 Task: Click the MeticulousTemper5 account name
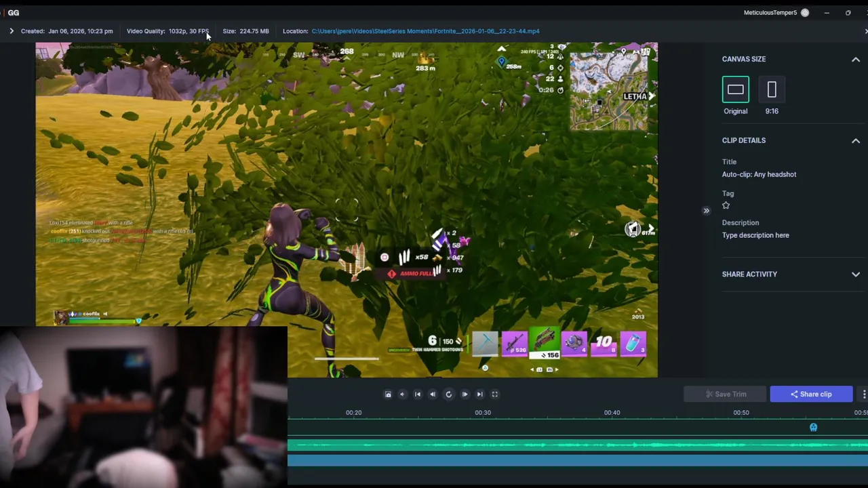click(x=770, y=13)
